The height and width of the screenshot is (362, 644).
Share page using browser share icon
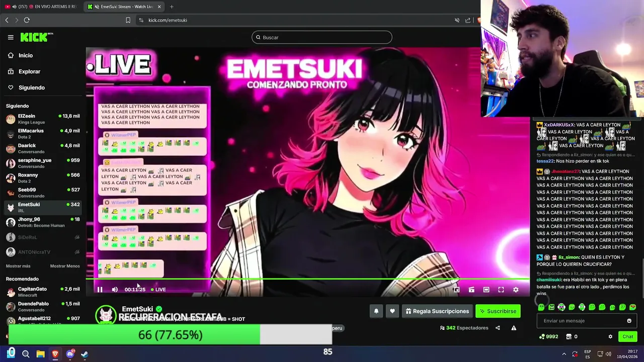pos(468,20)
